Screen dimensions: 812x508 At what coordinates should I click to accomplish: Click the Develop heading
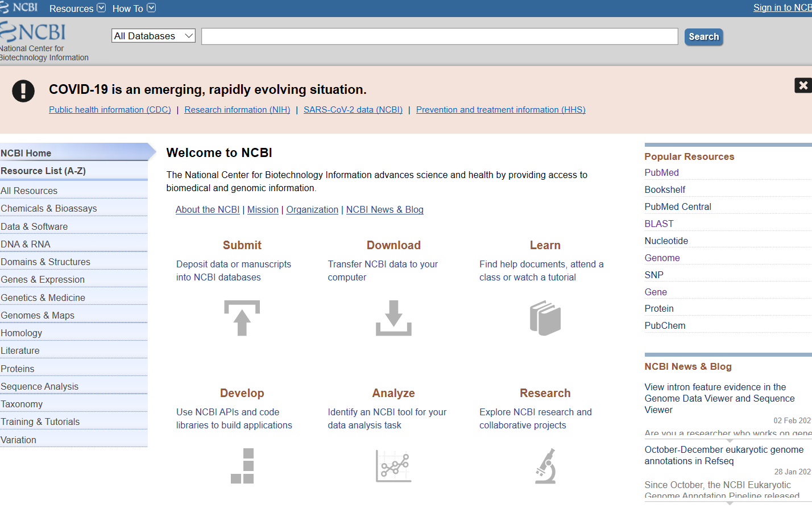point(242,393)
